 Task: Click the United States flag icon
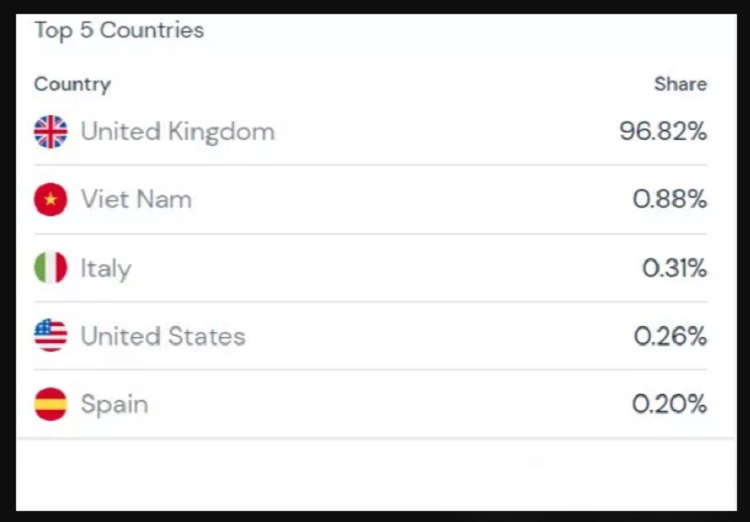(51, 335)
